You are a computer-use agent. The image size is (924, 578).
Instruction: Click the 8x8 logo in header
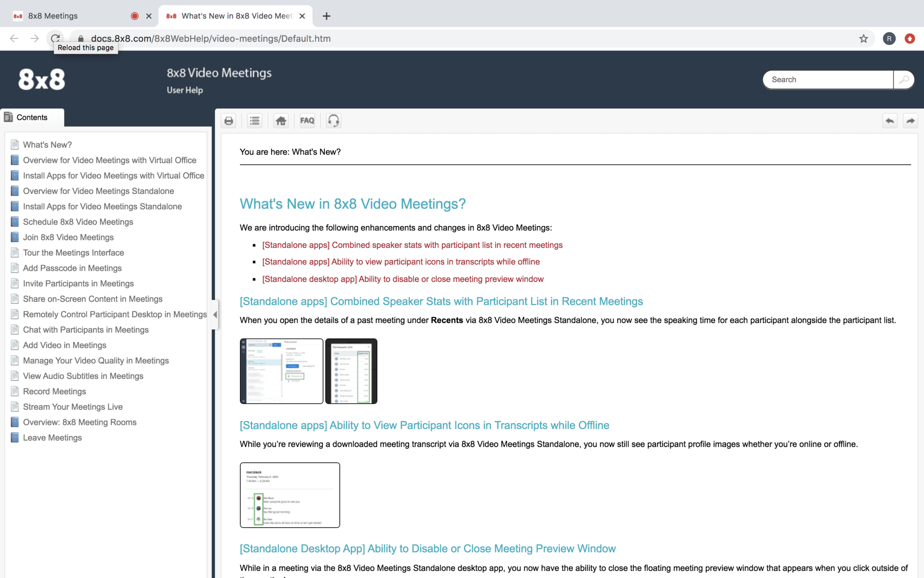pos(42,80)
